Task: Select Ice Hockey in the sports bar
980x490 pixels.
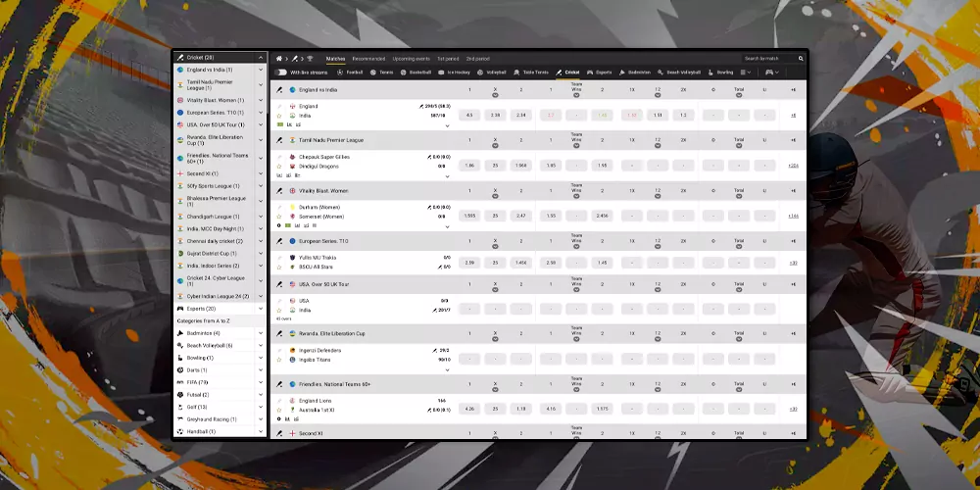Action: 454,73
